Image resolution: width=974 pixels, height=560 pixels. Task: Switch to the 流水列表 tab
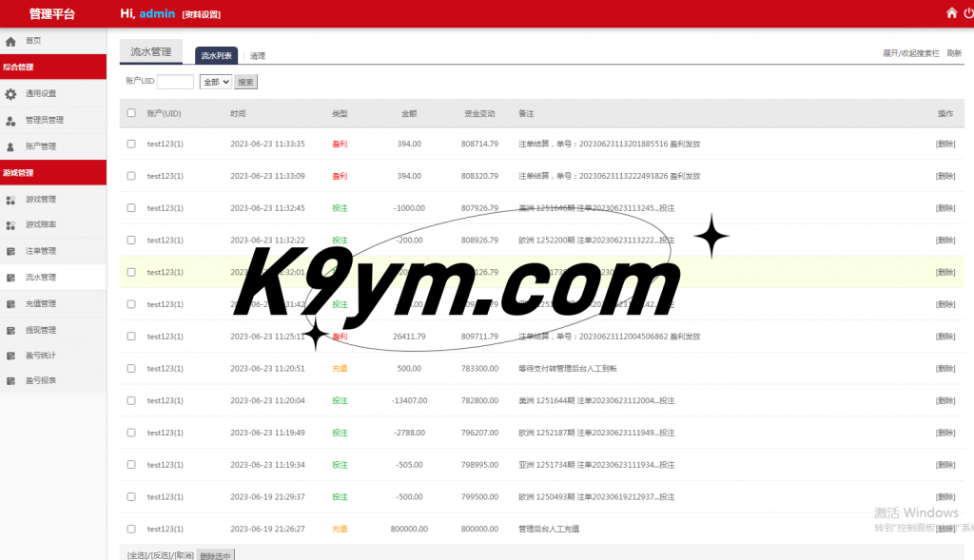[216, 56]
